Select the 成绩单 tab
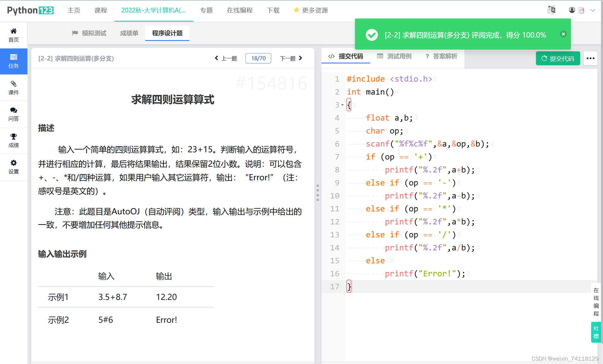 pyautogui.click(x=129, y=33)
